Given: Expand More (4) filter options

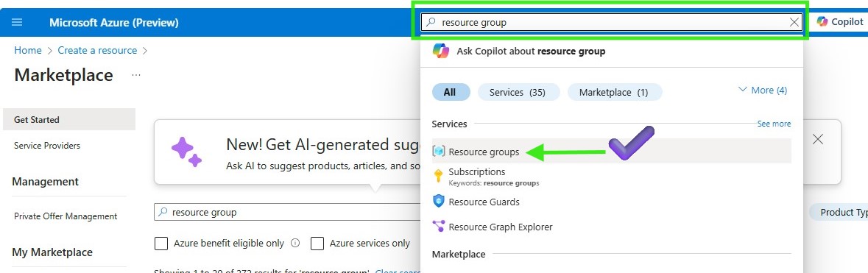Looking at the screenshot, I should pyautogui.click(x=763, y=91).
